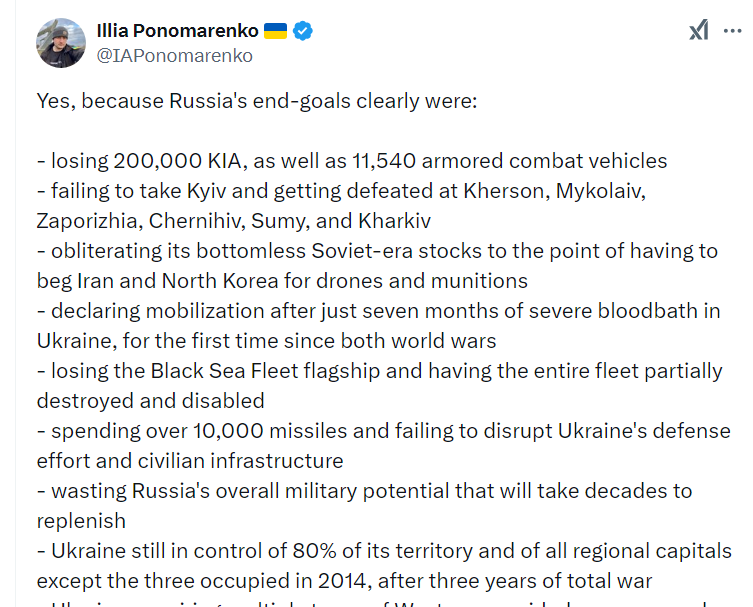
Task: Click the opening line about Russia's end-goals
Action: pos(257,101)
